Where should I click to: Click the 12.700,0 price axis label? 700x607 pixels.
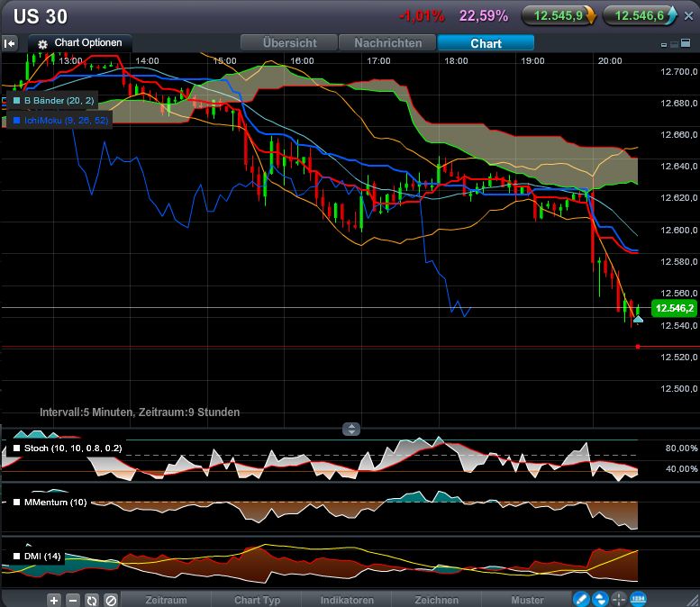click(678, 71)
